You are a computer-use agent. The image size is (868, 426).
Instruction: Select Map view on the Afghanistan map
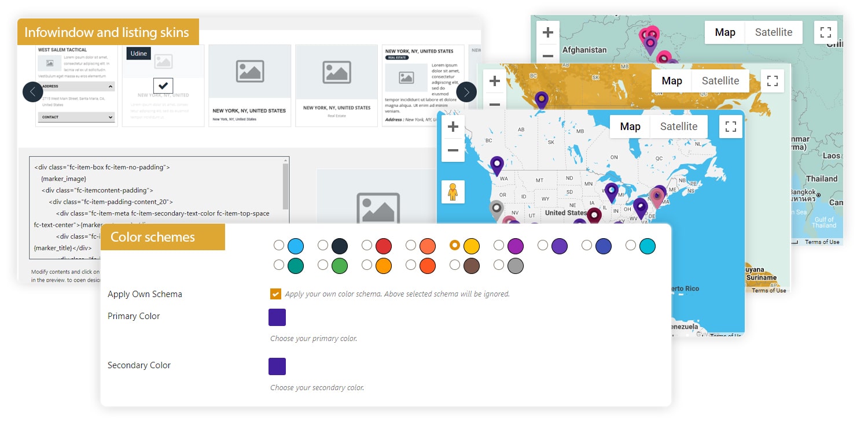(x=724, y=32)
